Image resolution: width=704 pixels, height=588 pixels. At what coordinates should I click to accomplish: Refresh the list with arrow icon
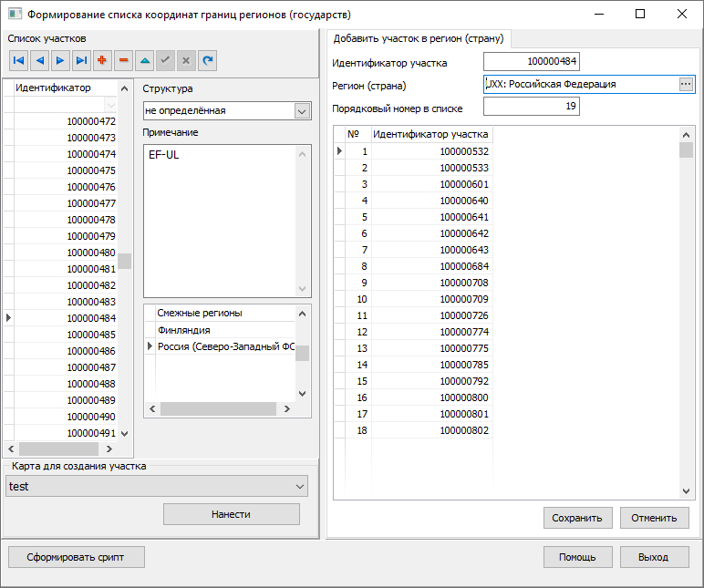pyautogui.click(x=208, y=60)
